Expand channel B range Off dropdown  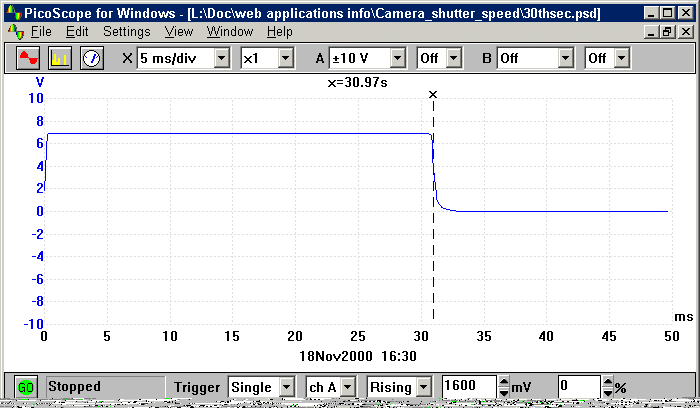[x=566, y=58]
